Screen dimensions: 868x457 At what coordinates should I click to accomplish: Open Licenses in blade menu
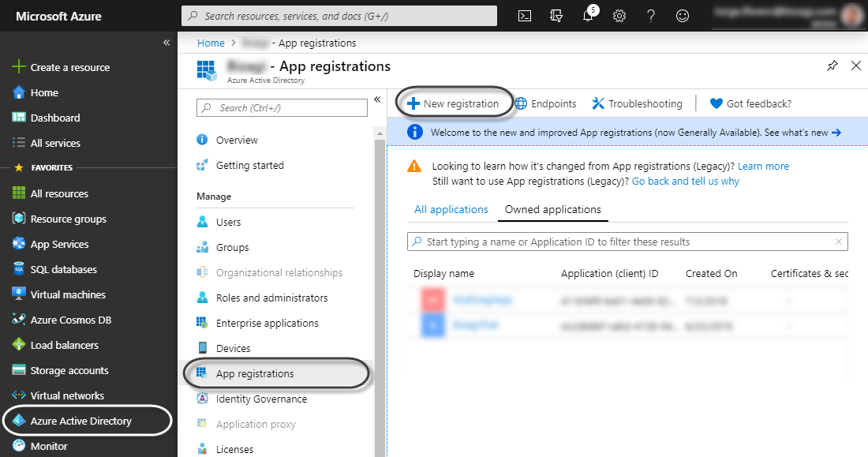click(x=226, y=449)
